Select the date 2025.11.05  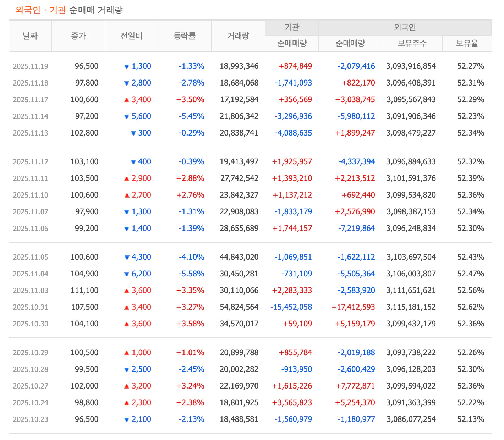[31, 257]
